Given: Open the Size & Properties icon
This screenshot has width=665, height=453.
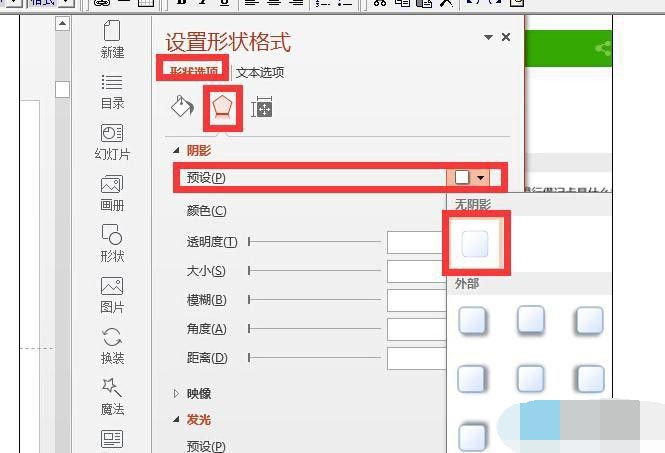Looking at the screenshot, I should click(x=262, y=107).
